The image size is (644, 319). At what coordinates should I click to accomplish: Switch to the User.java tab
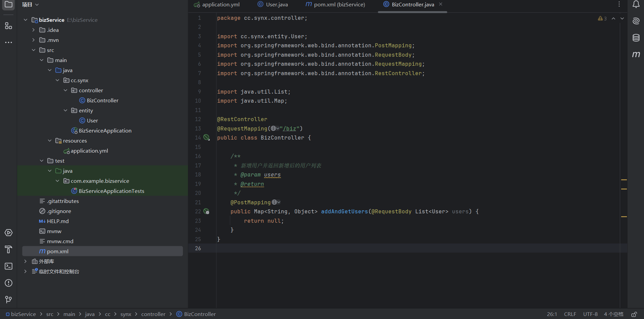point(273,5)
